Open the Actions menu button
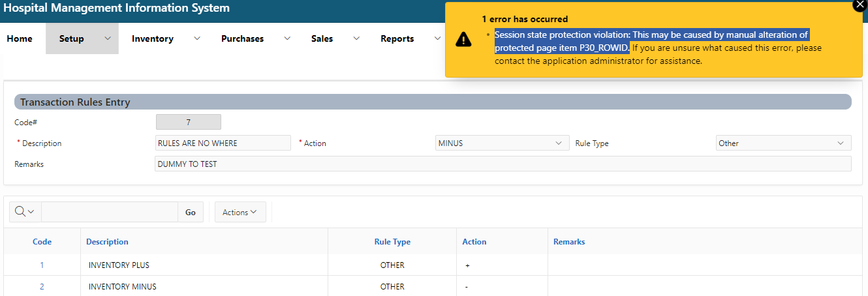Image resolution: width=868 pixels, height=296 pixels. [240, 212]
